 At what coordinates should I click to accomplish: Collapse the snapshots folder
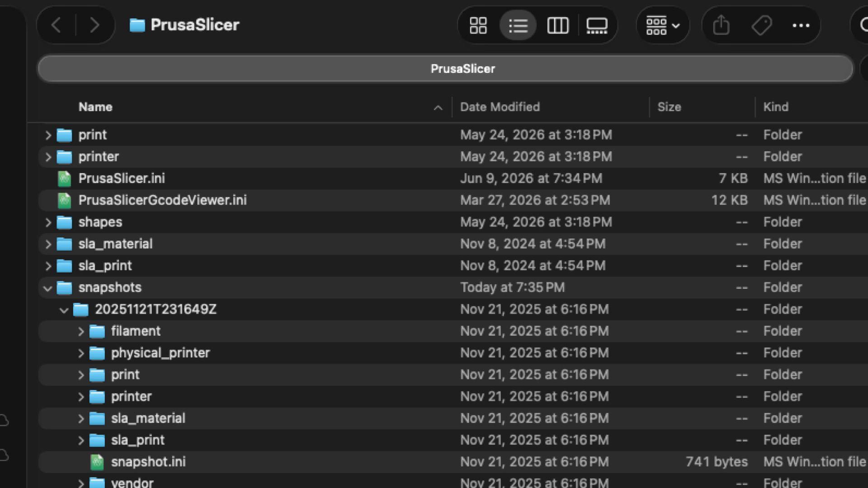click(x=47, y=288)
